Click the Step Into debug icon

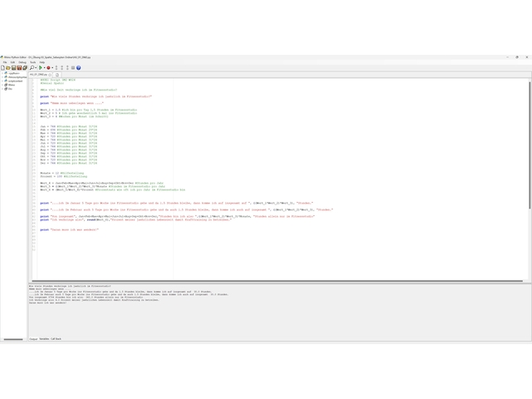(x=57, y=68)
